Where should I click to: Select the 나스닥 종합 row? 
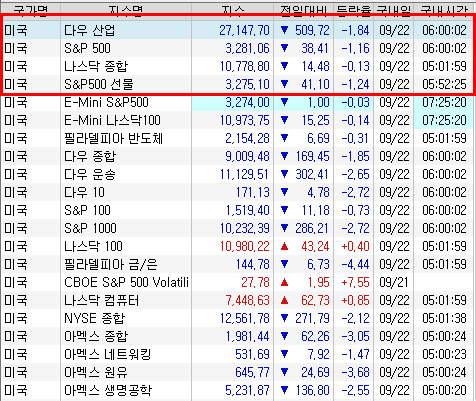[238, 66]
